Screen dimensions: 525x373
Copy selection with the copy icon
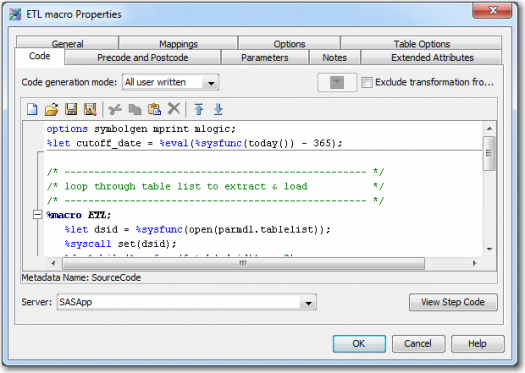(135, 109)
